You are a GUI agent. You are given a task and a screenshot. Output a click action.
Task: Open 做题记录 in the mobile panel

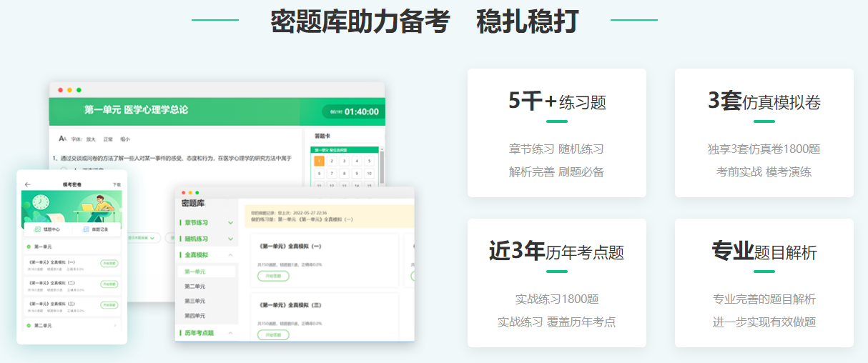click(95, 229)
